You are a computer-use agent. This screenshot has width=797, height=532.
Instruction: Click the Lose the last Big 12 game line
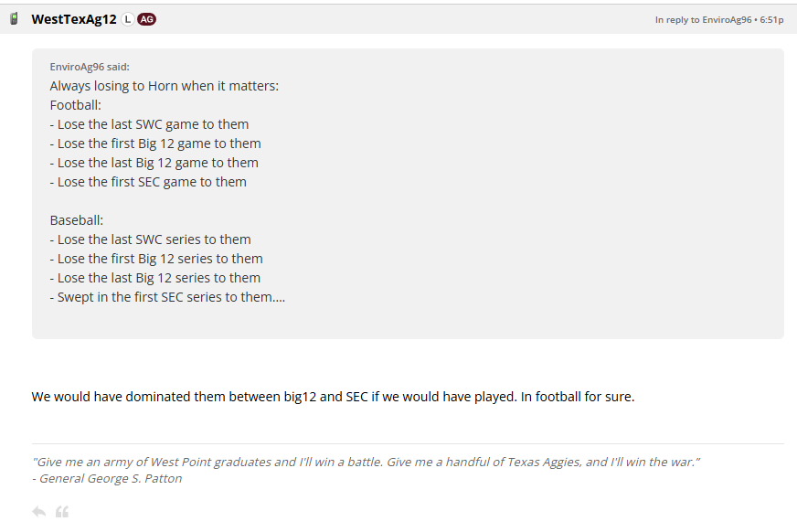[154, 163]
